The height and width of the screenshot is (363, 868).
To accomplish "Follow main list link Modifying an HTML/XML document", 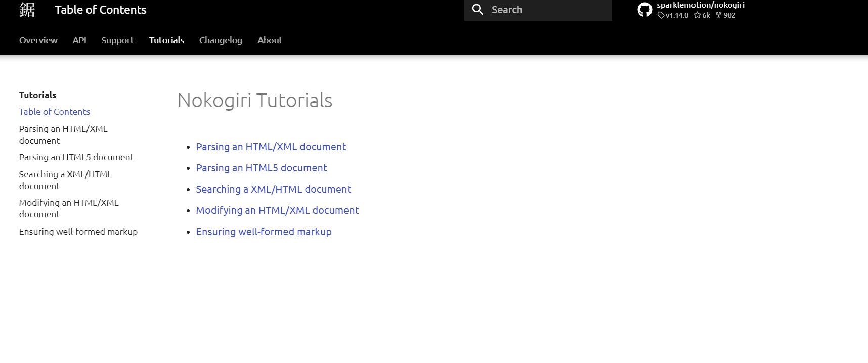I will coord(278,210).
